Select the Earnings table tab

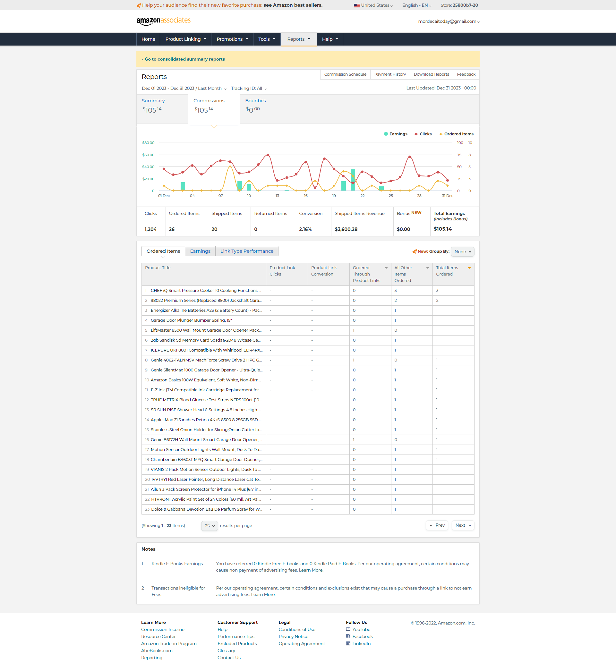click(200, 251)
